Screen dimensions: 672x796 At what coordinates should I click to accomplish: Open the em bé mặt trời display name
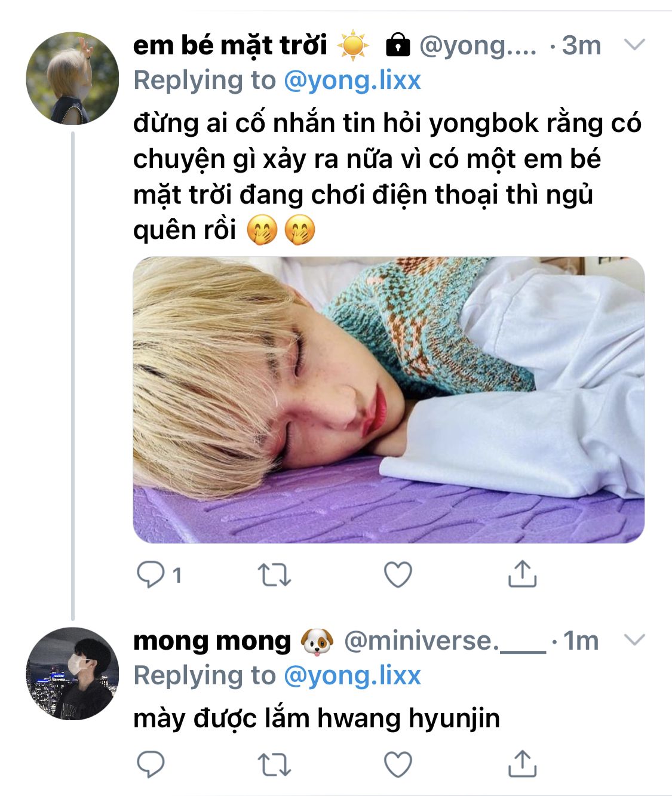pos(230,45)
